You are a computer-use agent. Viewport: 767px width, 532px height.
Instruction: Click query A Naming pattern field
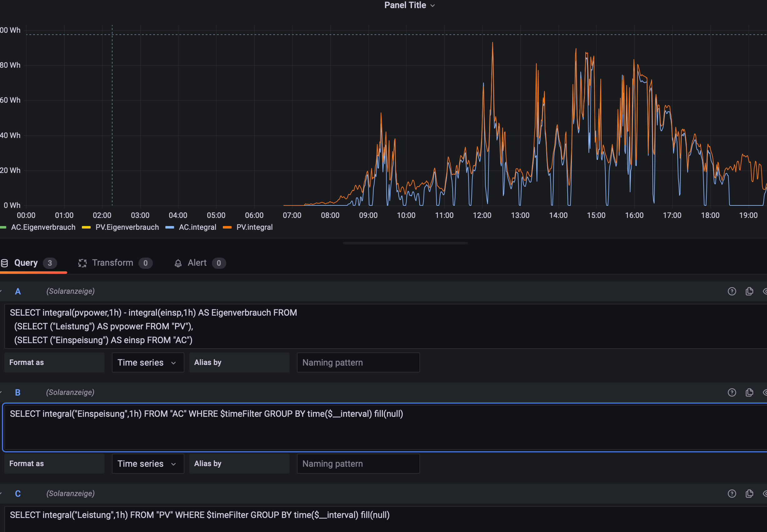(358, 362)
